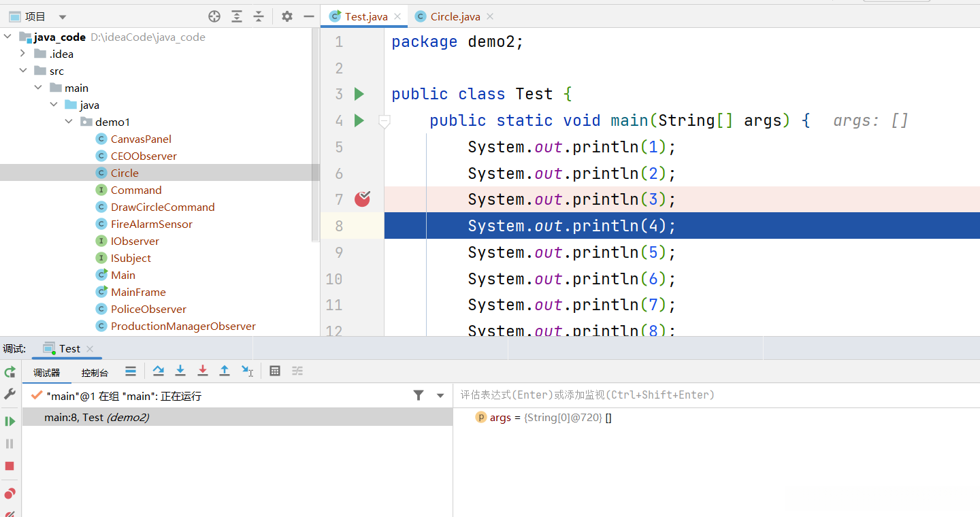Collapse the demo1 package node

tap(69, 122)
